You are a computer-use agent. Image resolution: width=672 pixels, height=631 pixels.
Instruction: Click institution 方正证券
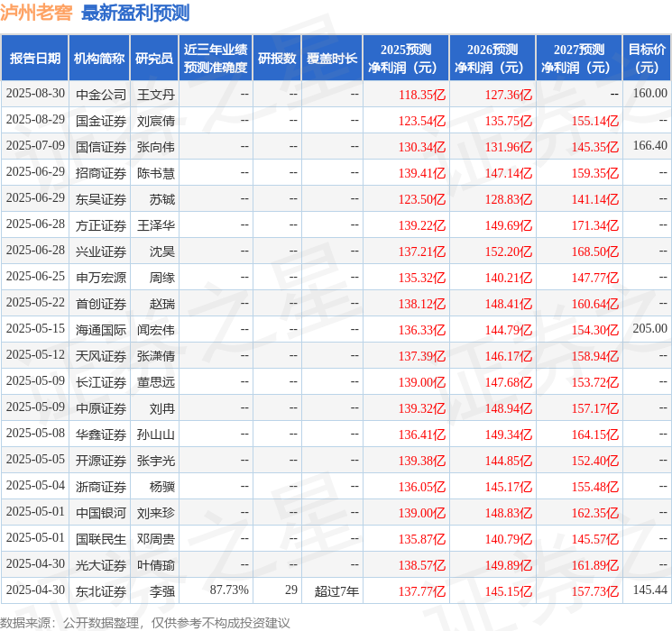[101, 225]
